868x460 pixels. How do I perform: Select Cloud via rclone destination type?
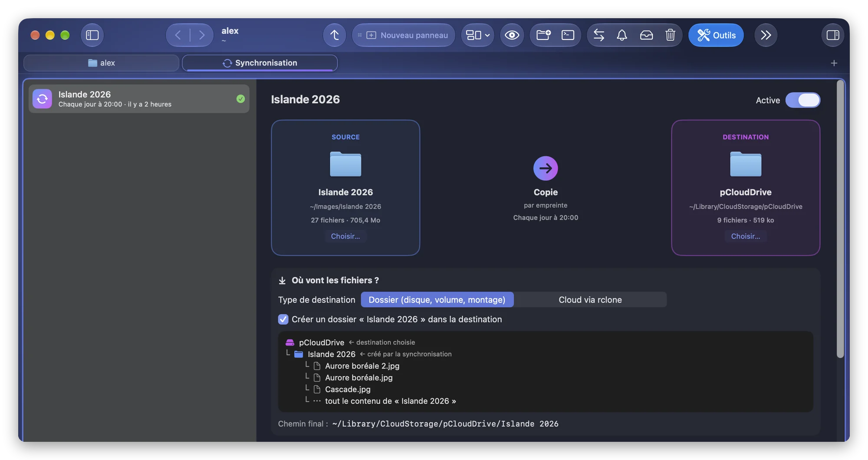(x=590, y=300)
